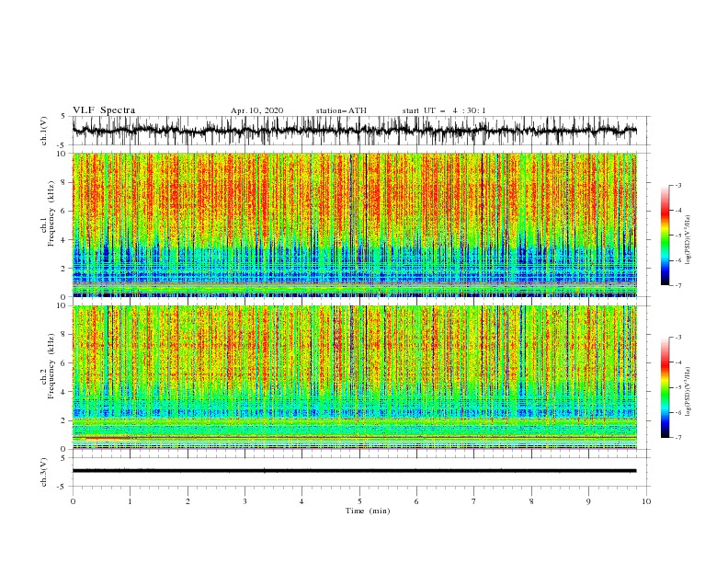Click the ch.2 frequency tick label "6"
Image resolution: width=728 pixels, height=563 pixels.
coord(64,363)
